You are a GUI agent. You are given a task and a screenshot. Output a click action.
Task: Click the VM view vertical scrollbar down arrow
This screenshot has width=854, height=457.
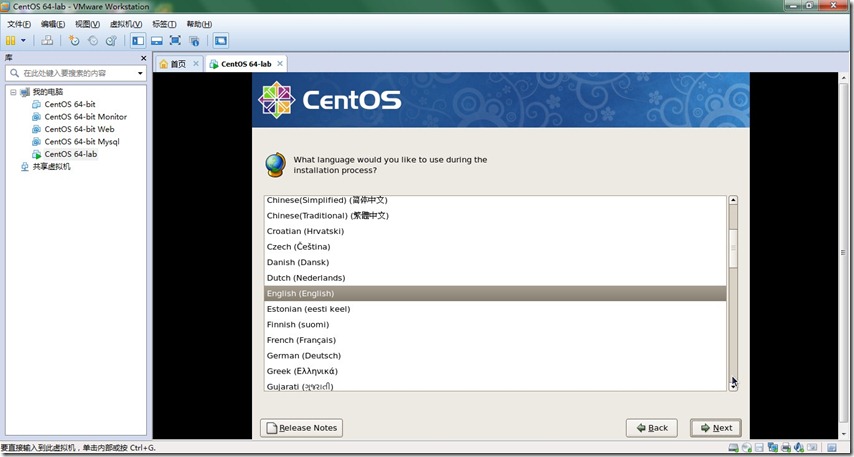[x=844, y=434]
